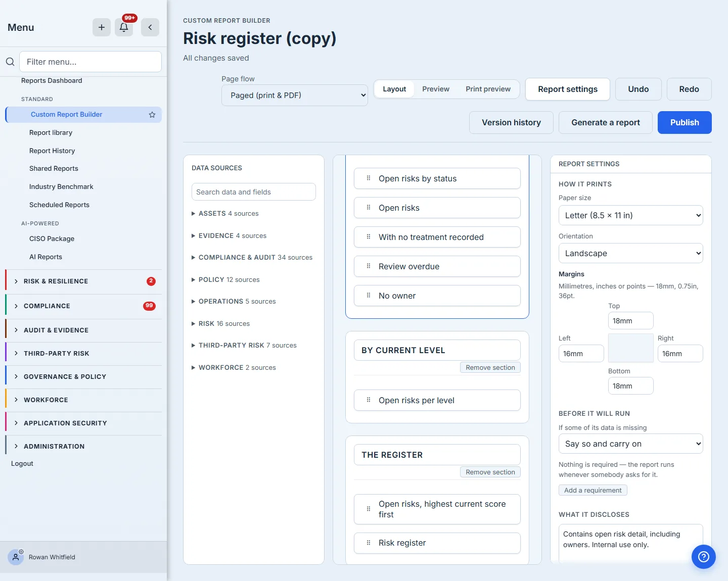Expand COMPLIANCE & AUDIT data sources

point(252,258)
